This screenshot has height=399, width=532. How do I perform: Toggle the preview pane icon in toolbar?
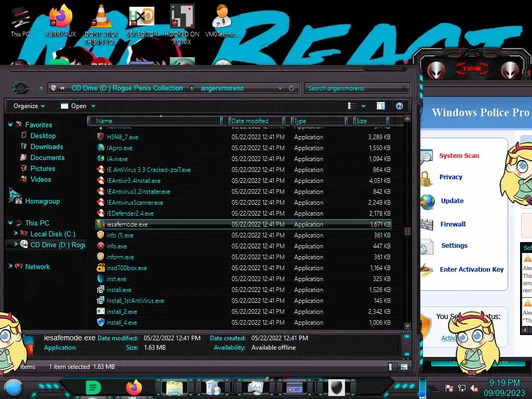pos(381,106)
